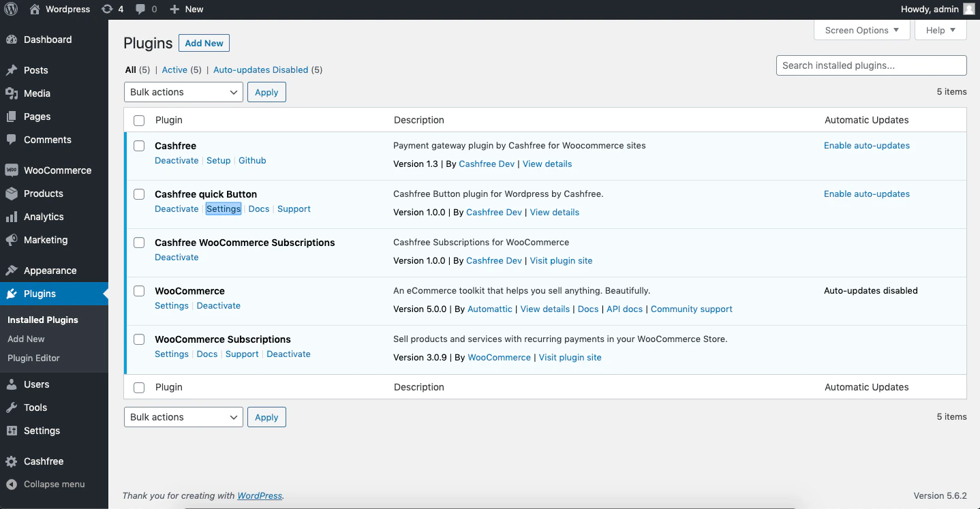This screenshot has height=509, width=980.
Task: Filter by Auto-updates Disabled tab
Action: [261, 70]
